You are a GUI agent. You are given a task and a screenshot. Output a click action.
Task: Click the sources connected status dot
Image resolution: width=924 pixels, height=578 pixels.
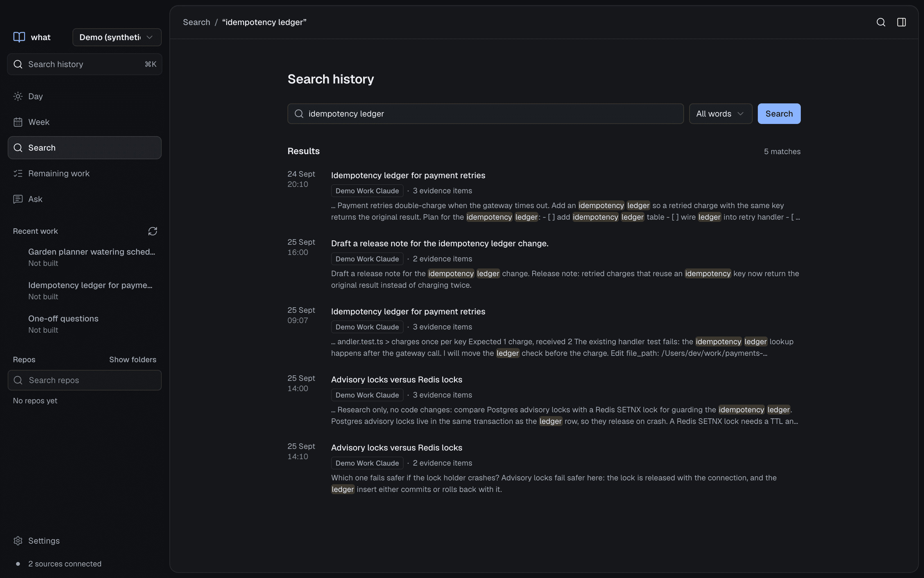click(18, 564)
